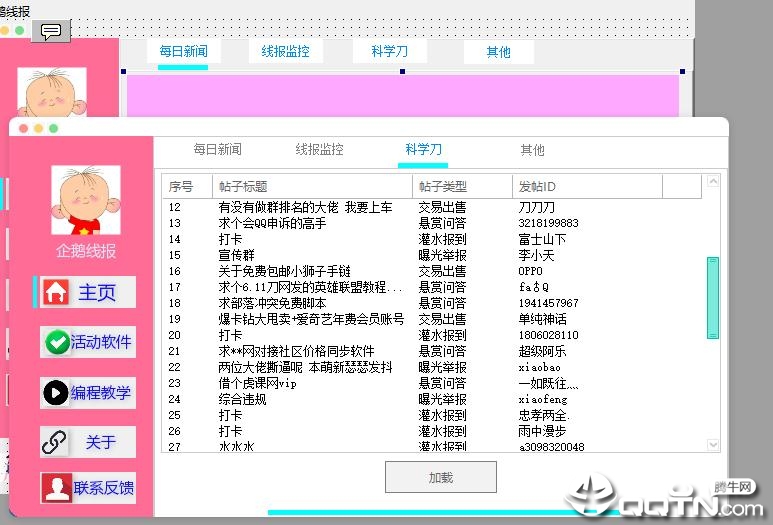The height and width of the screenshot is (525, 773).
Task: Open the 编程教学 section
Action: 88,393
